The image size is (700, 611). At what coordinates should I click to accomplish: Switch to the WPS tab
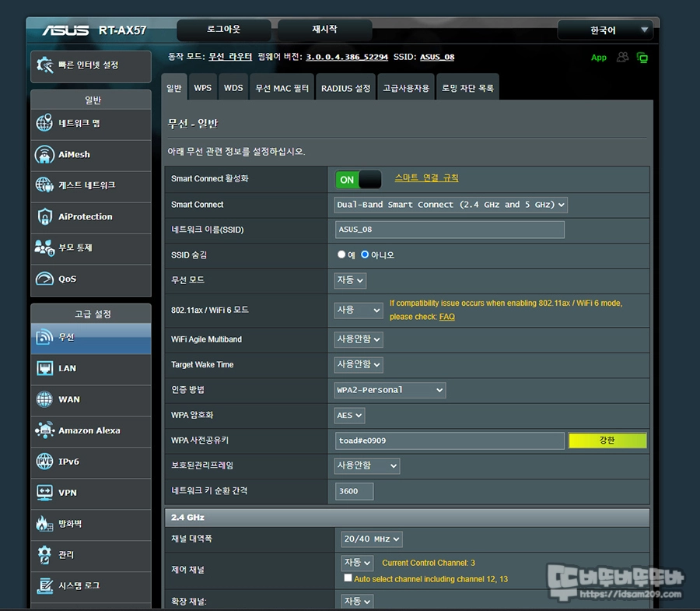(203, 87)
